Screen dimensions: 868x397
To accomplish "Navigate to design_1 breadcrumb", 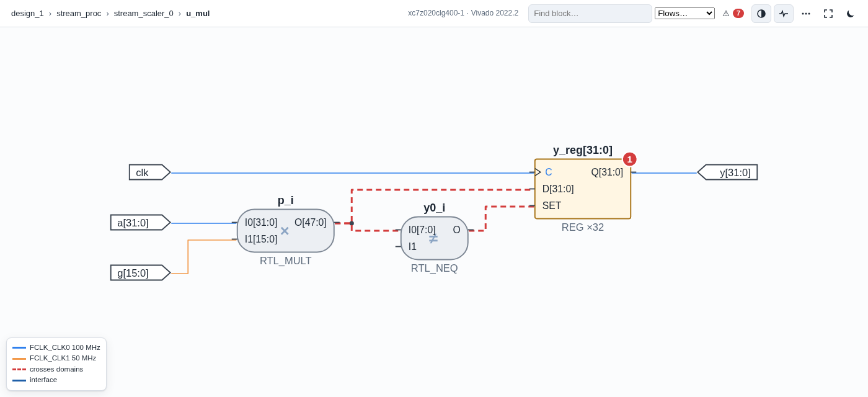I will (x=27, y=13).
